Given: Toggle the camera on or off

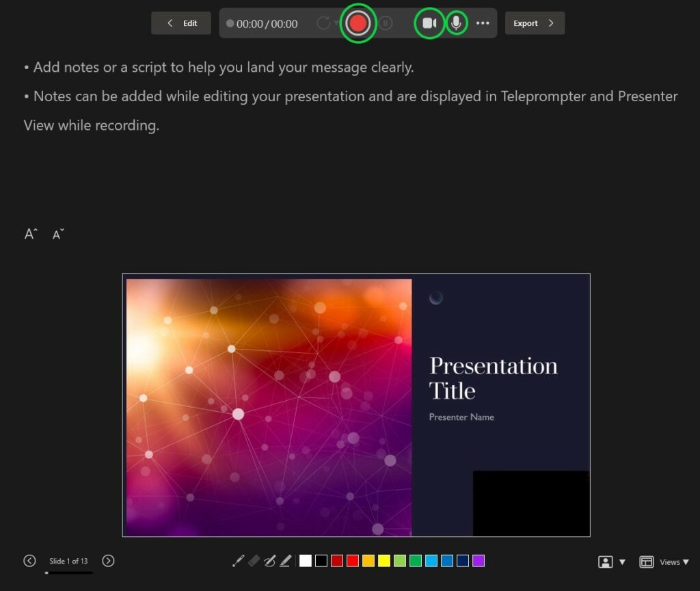Looking at the screenshot, I should (429, 23).
